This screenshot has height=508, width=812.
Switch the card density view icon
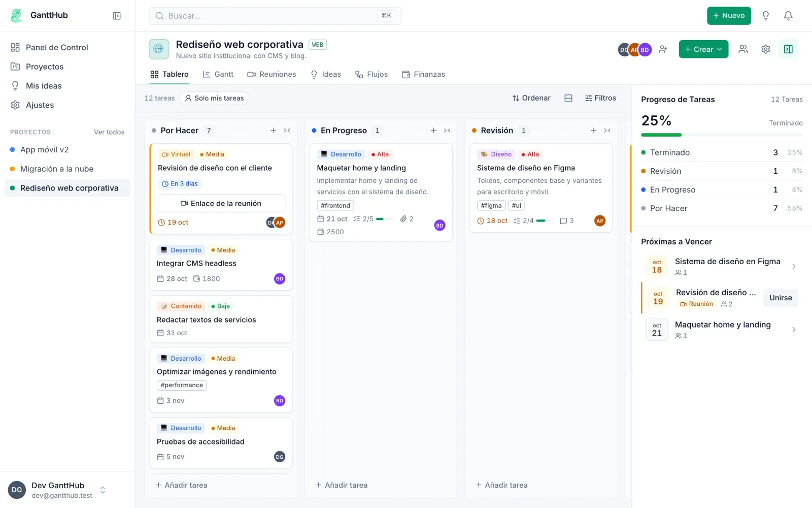pos(568,98)
